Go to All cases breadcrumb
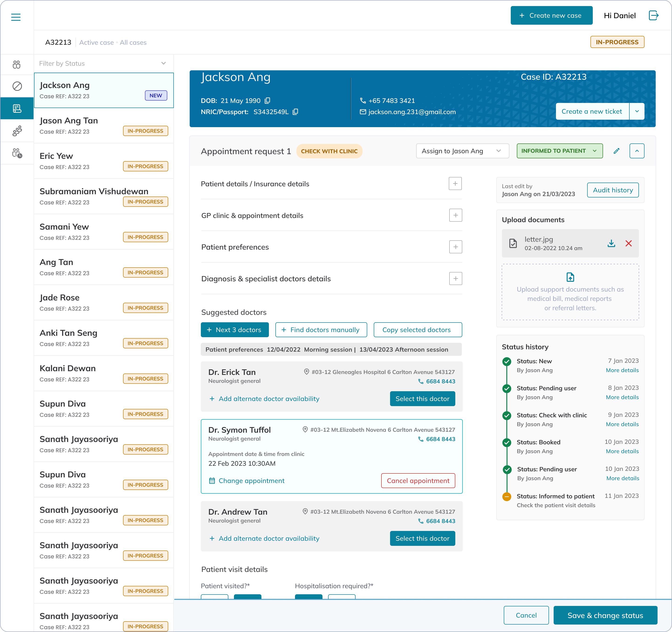This screenshot has height=632, width=672. coord(133,43)
